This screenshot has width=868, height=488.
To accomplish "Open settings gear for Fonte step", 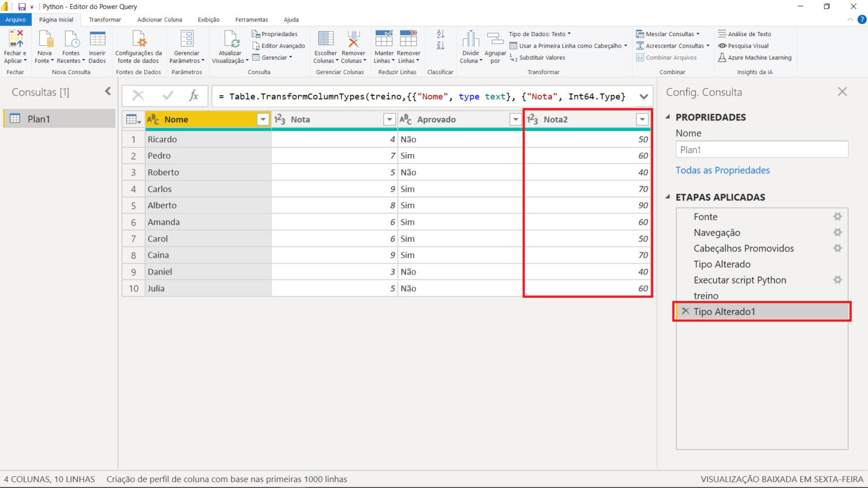I will 837,216.
